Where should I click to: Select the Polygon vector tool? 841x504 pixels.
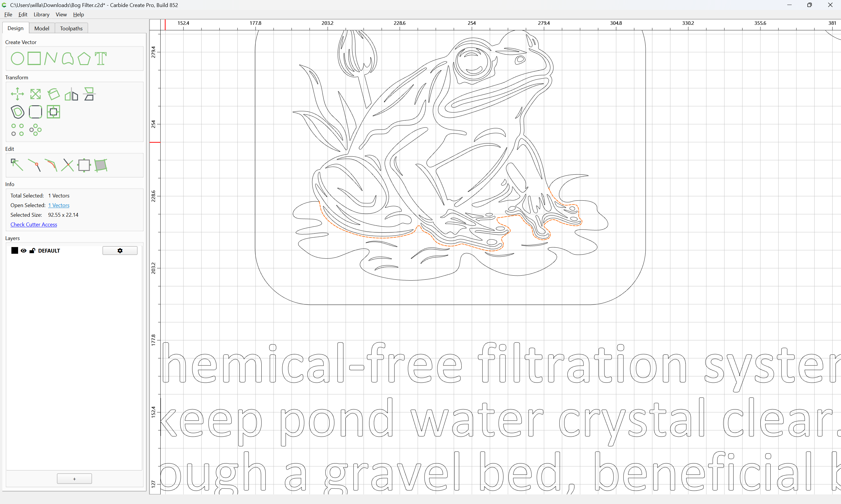pos(84,58)
